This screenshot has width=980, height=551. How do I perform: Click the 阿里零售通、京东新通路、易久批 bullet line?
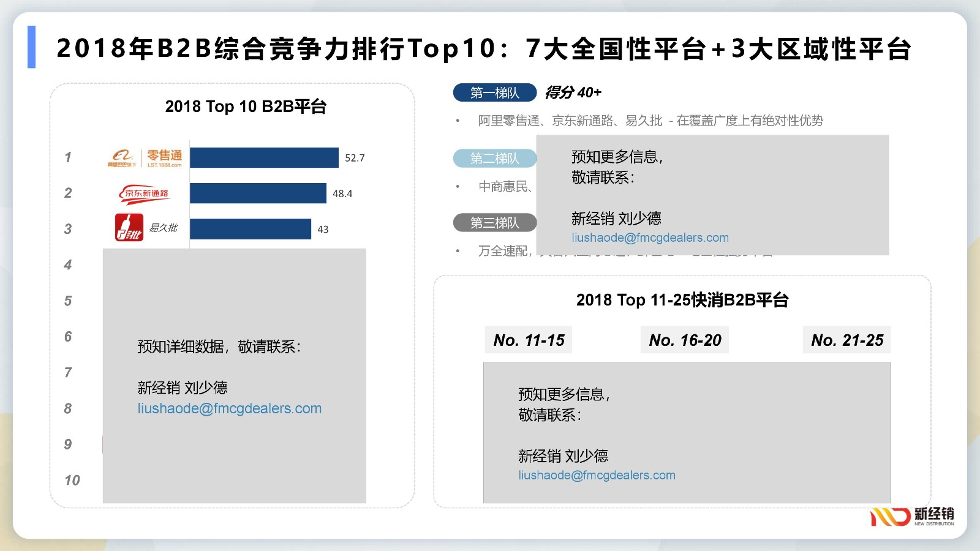[x=650, y=121]
